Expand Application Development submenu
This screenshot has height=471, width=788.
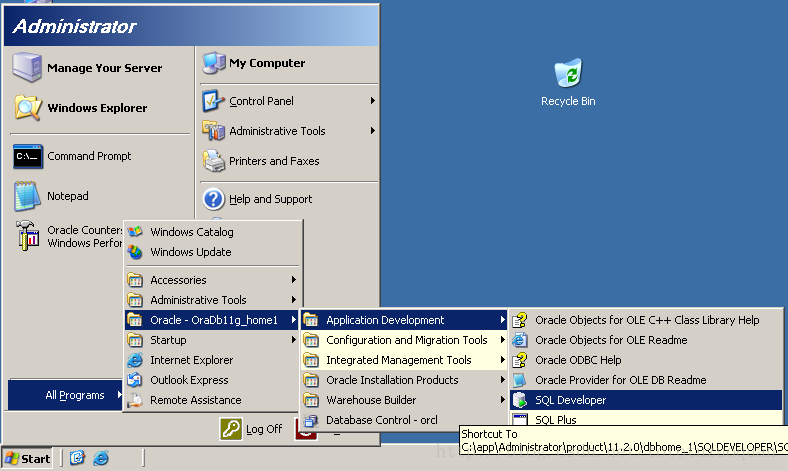[x=404, y=320]
